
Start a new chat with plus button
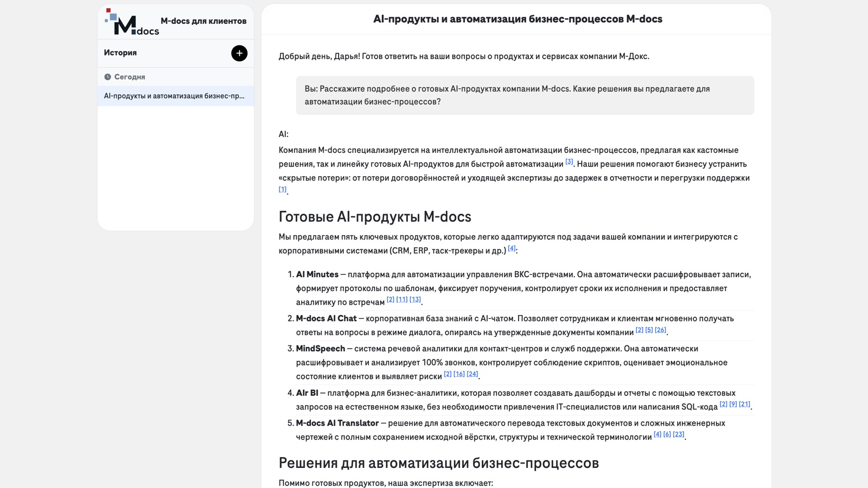point(239,53)
